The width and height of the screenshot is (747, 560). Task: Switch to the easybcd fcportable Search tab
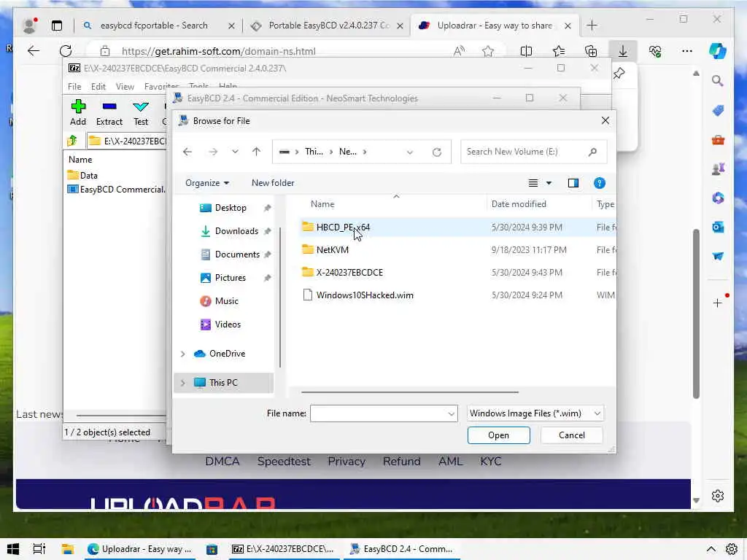pyautogui.click(x=153, y=26)
